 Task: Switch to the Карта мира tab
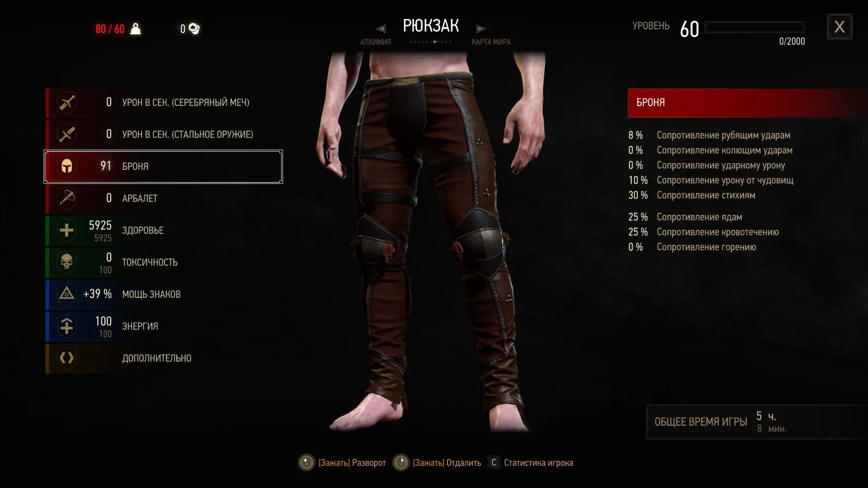(491, 42)
